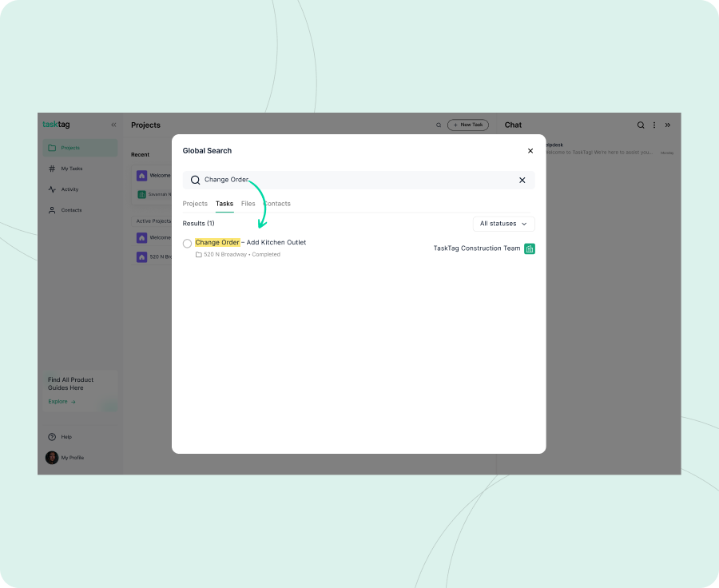The width and height of the screenshot is (719, 588).
Task: Collapse the left sidebar with chevrons
Action: tap(113, 125)
